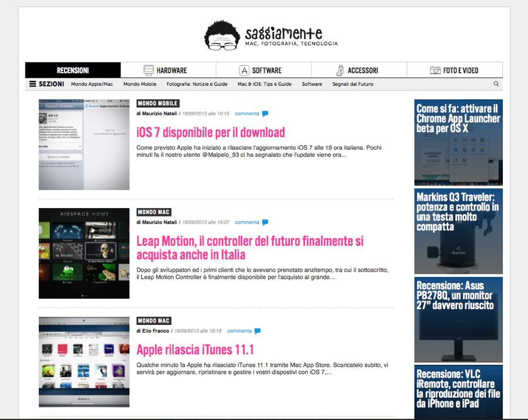This screenshot has width=528, height=420.
Task: Open the Accessori tab
Action: point(359,70)
